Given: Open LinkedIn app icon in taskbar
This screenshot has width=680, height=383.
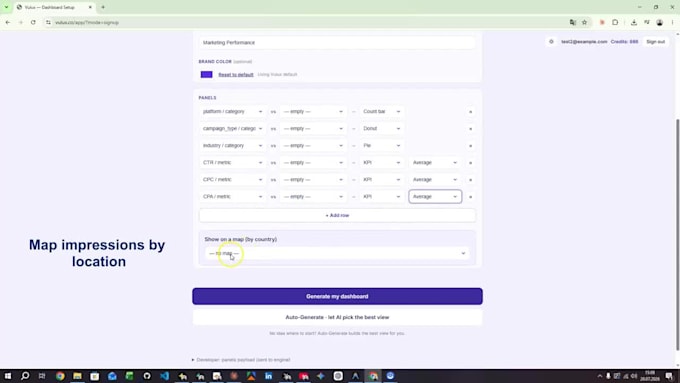Looking at the screenshot, I should pyautogui.click(x=268, y=376).
